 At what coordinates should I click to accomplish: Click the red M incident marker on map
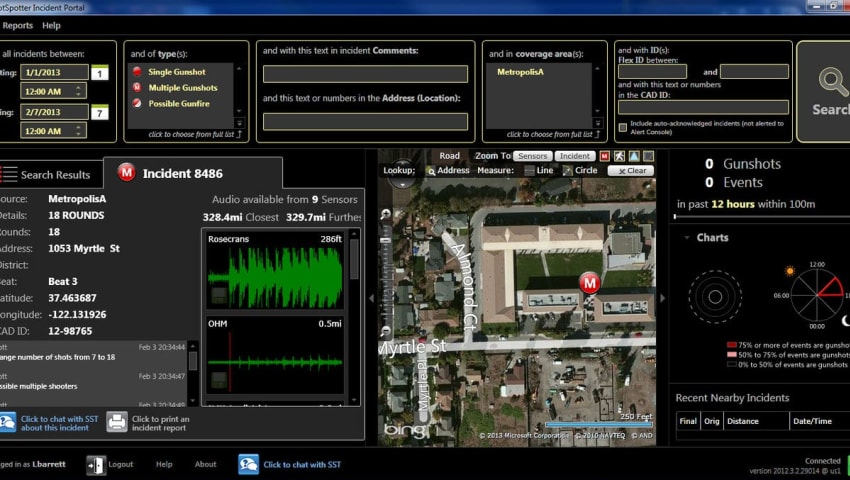click(x=589, y=283)
